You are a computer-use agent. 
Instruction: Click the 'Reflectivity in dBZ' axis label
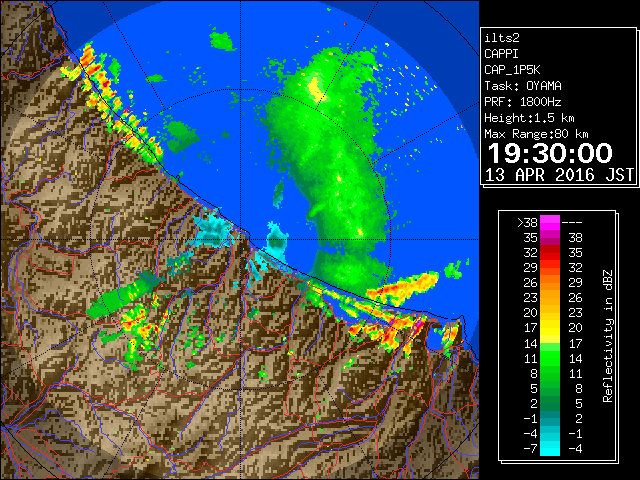click(608, 336)
